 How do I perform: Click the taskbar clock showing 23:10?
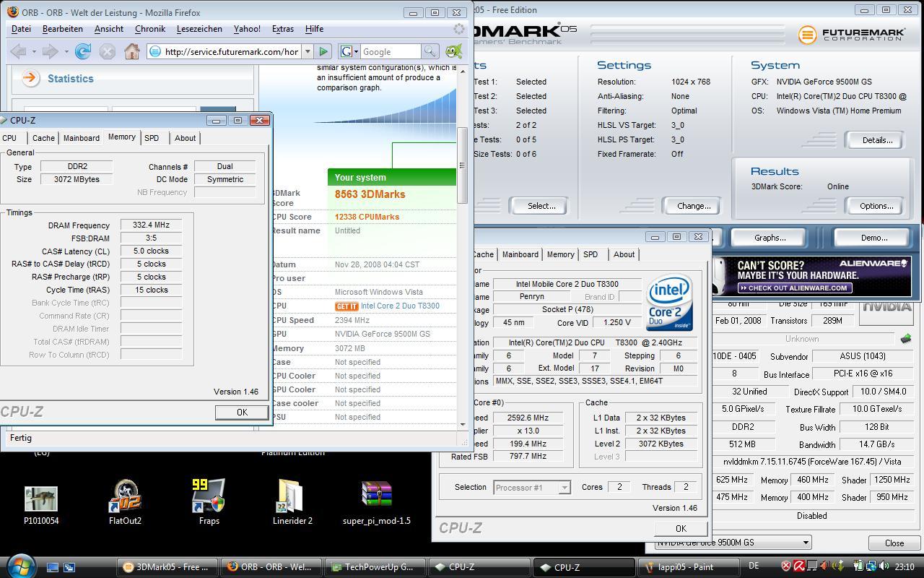click(x=904, y=567)
